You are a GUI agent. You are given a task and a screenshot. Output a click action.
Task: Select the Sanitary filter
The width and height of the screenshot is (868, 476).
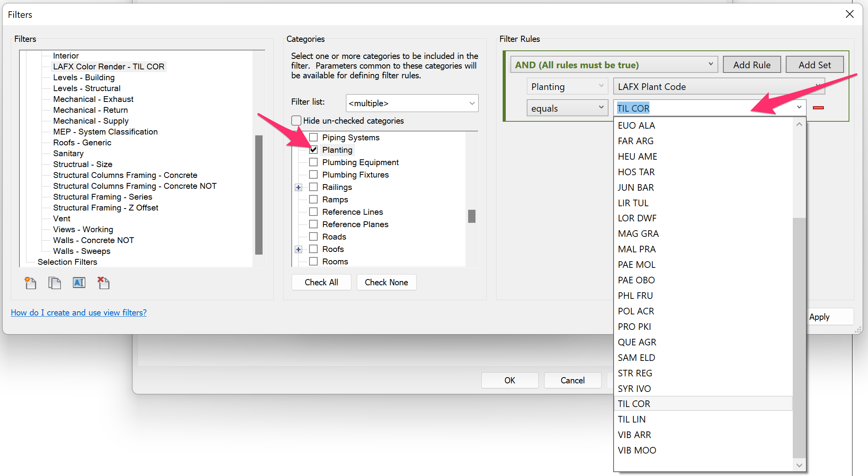[68, 153]
